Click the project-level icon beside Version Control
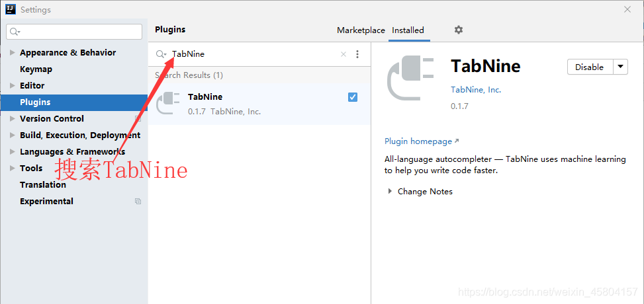The height and width of the screenshot is (304, 644). (138, 118)
